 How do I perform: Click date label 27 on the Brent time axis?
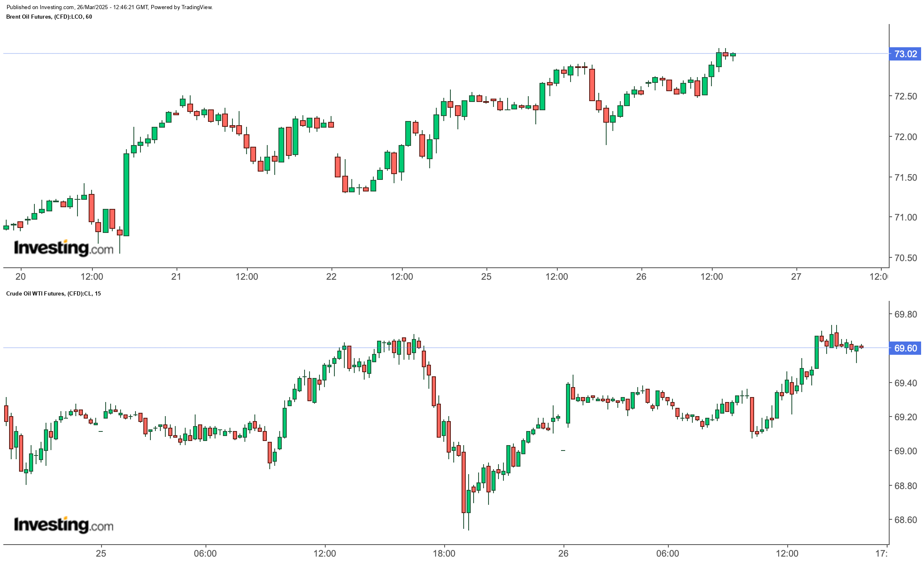click(796, 276)
